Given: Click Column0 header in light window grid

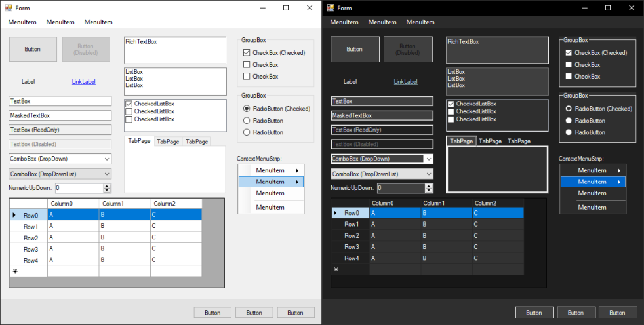Looking at the screenshot, I should pyautogui.click(x=73, y=204).
